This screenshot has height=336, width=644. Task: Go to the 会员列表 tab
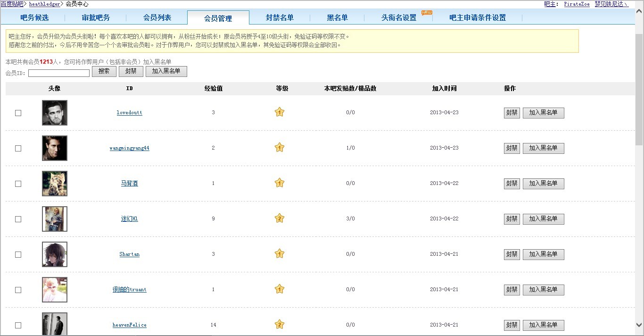[x=157, y=17]
